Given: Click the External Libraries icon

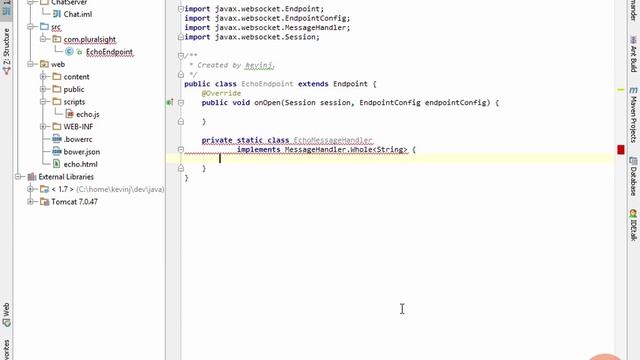Looking at the screenshot, I should click(32, 177).
